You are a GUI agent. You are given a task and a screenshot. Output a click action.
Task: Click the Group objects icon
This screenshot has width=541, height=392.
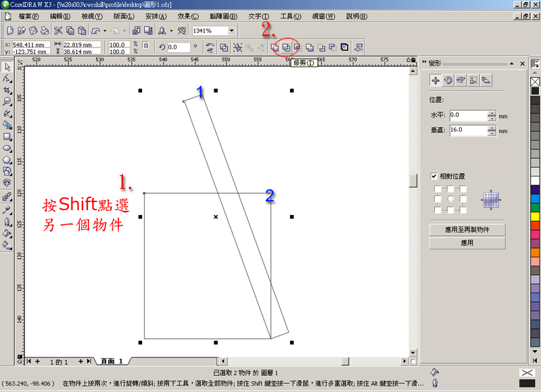pyautogui.click(x=237, y=47)
